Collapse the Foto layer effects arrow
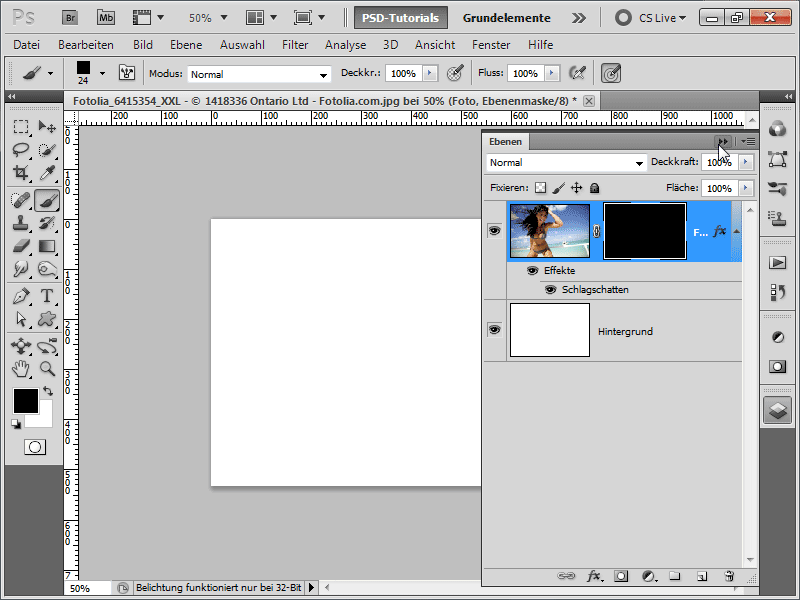The width and height of the screenshot is (800, 600). (x=737, y=232)
